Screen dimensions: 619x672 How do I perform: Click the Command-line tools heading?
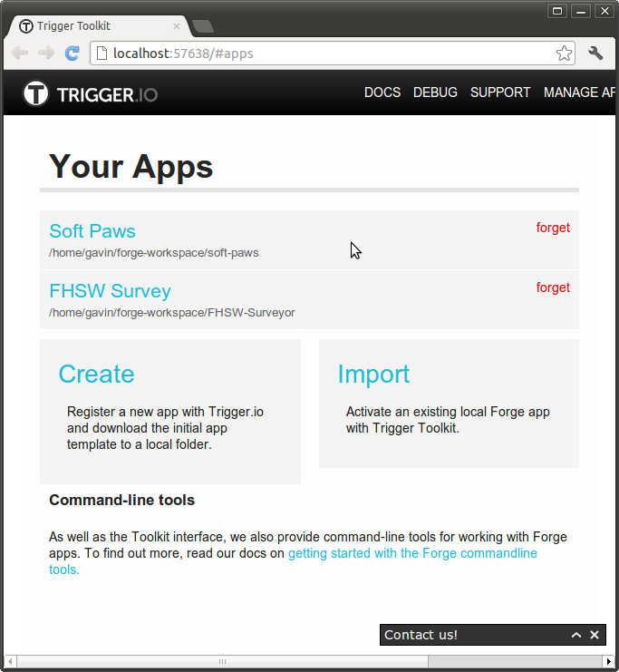121,500
